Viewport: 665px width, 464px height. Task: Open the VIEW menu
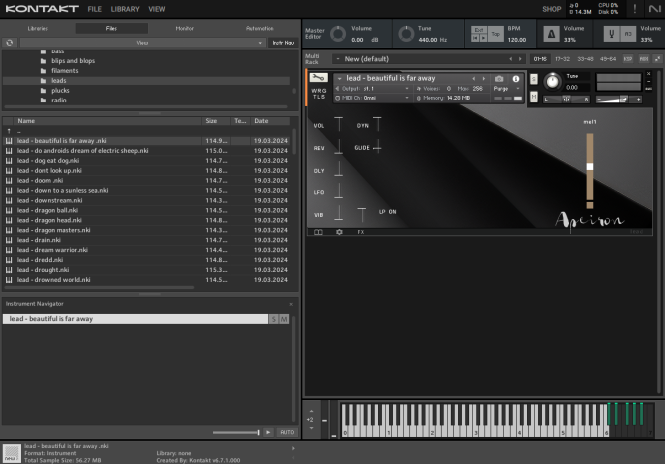tap(156, 9)
